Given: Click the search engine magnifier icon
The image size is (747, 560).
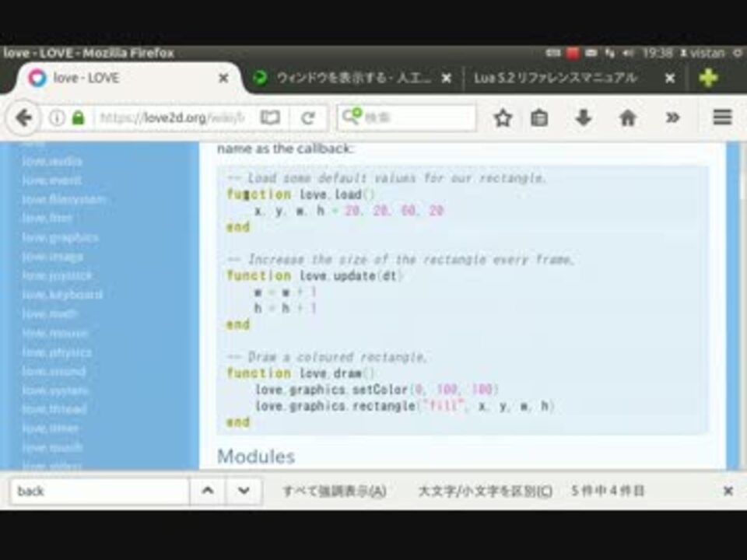Looking at the screenshot, I should pyautogui.click(x=352, y=116).
